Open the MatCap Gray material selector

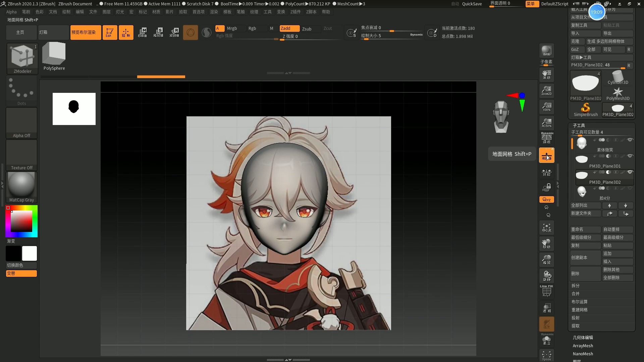pyautogui.click(x=21, y=187)
